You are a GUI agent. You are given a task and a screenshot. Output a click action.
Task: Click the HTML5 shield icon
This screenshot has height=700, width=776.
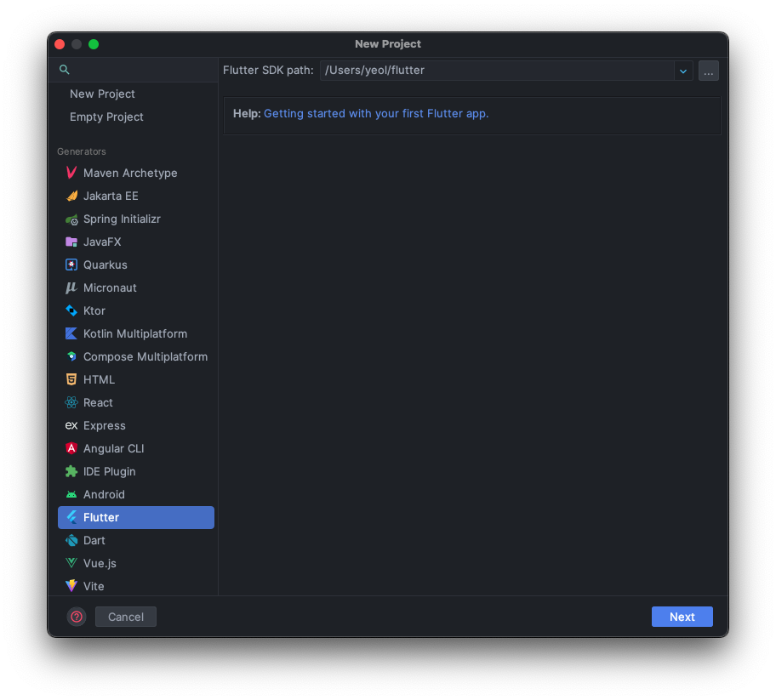[x=71, y=379]
